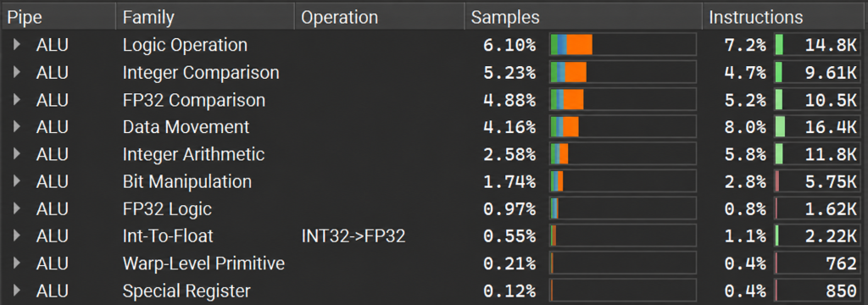This screenshot has width=868, height=305.
Task: Expand the Warp-Level Primitive row arrow
Action: [x=17, y=263]
